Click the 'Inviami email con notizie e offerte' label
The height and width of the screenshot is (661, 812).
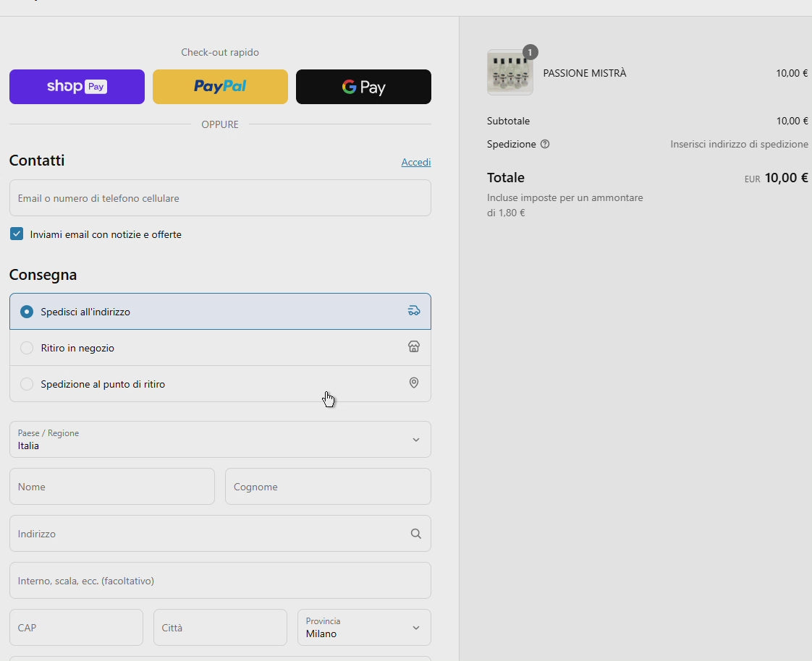[106, 234]
